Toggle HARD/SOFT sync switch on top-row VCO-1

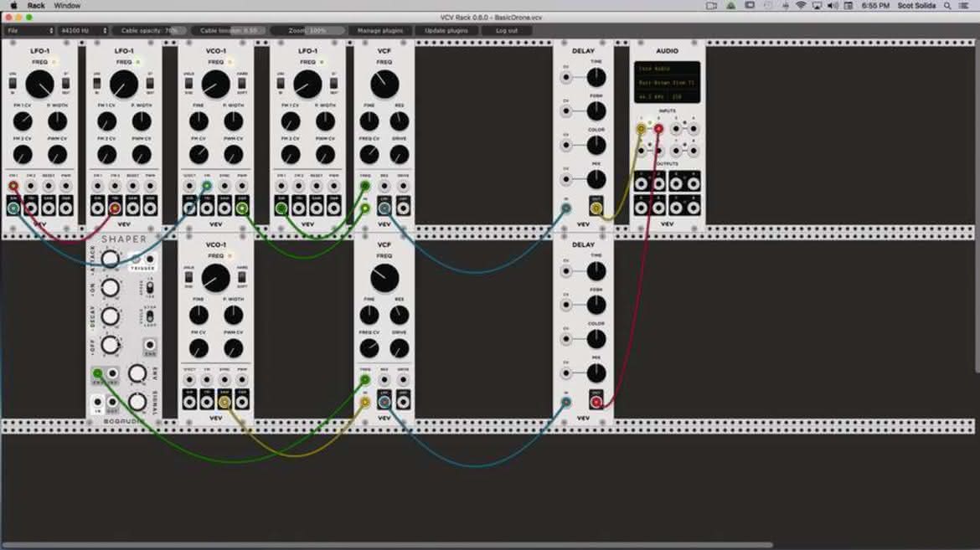(242, 83)
